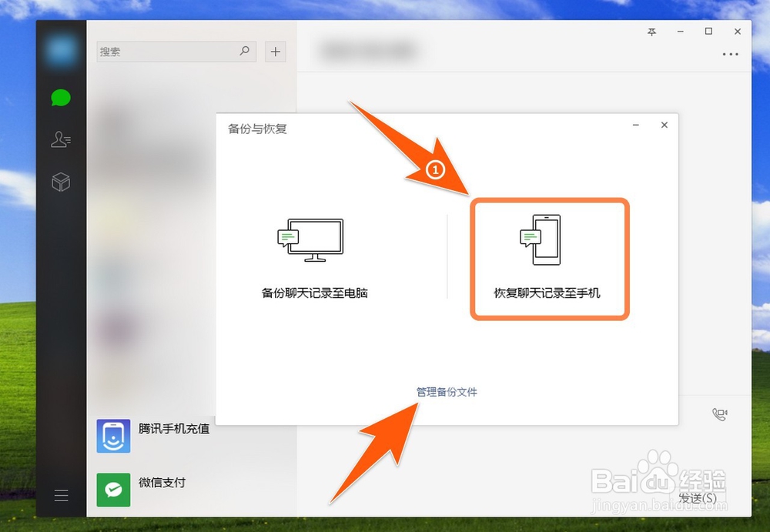Click the magnifier icon in the search box
Image resolution: width=770 pixels, height=532 pixels.
244,51
